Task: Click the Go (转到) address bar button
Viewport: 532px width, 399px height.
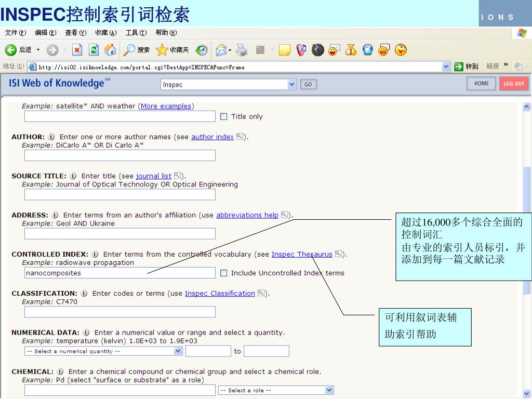Action: [x=466, y=66]
